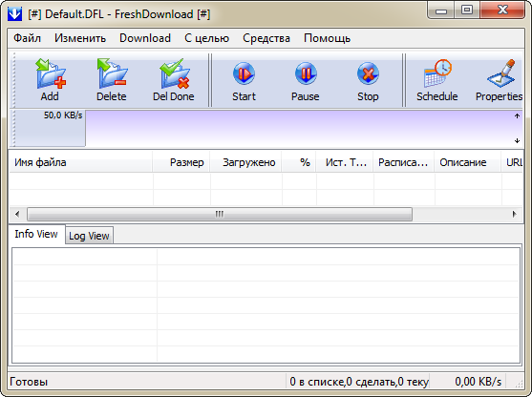
Task: Minimize the FreshDownload window
Action: click(440, 10)
